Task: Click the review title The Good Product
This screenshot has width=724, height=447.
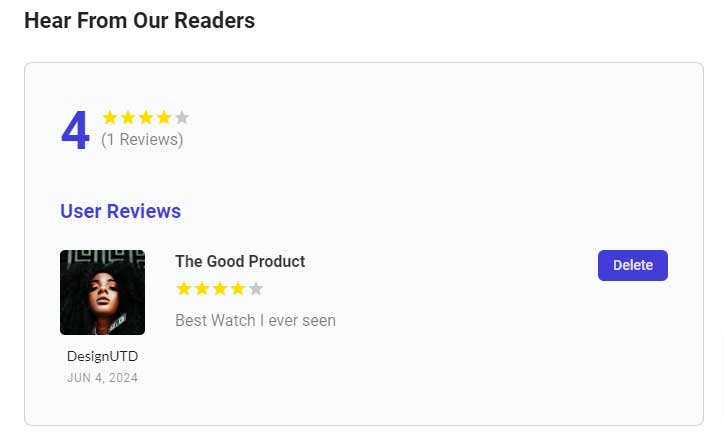Action: tap(240, 261)
